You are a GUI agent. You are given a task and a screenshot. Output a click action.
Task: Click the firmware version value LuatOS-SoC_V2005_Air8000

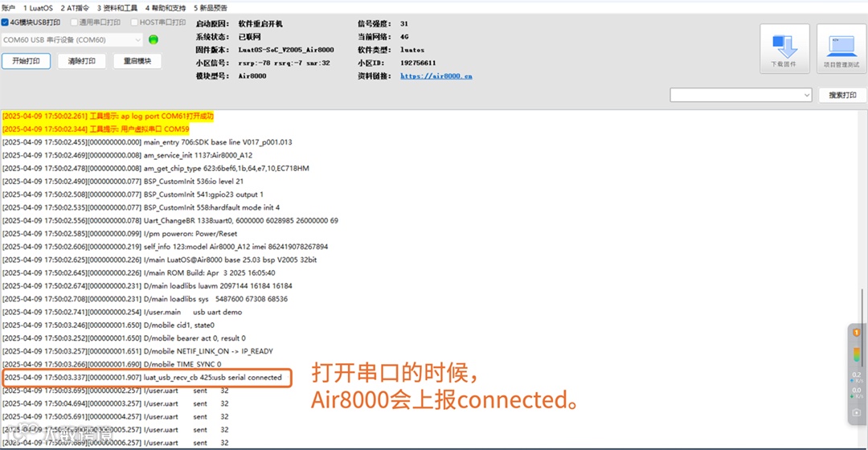coord(286,50)
